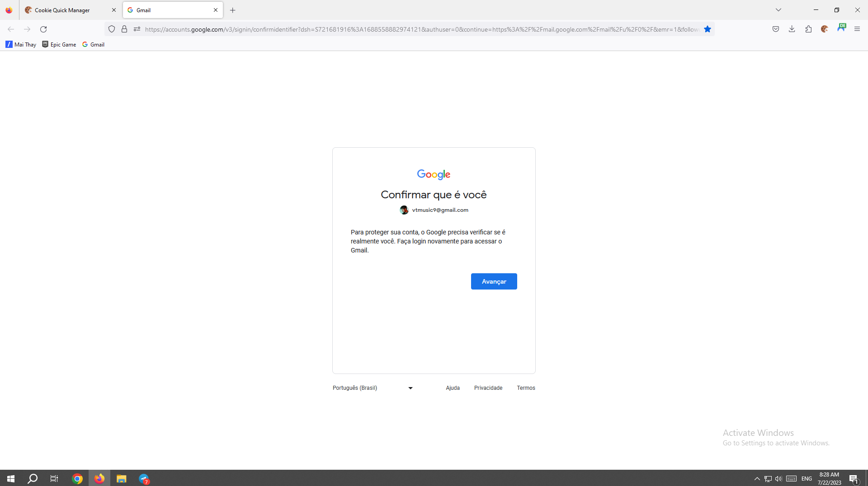Click the tracking protection shield icon
868x486 pixels.
click(112, 29)
